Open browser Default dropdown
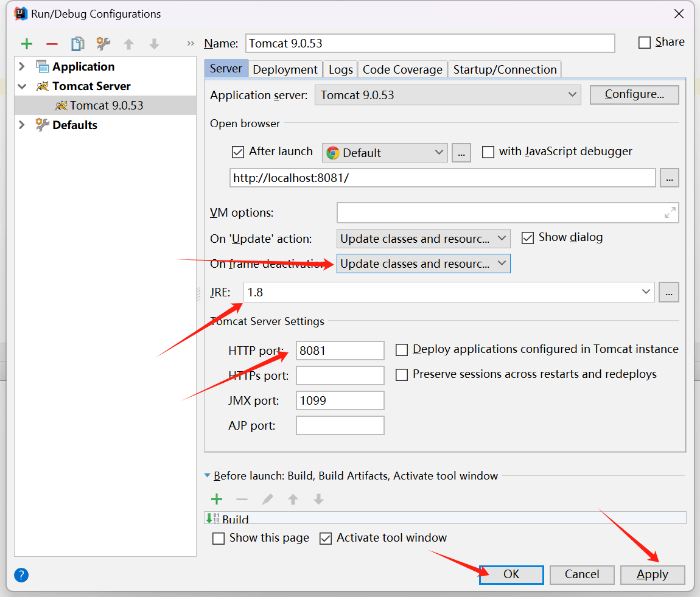This screenshot has width=700, height=597. point(385,153)
